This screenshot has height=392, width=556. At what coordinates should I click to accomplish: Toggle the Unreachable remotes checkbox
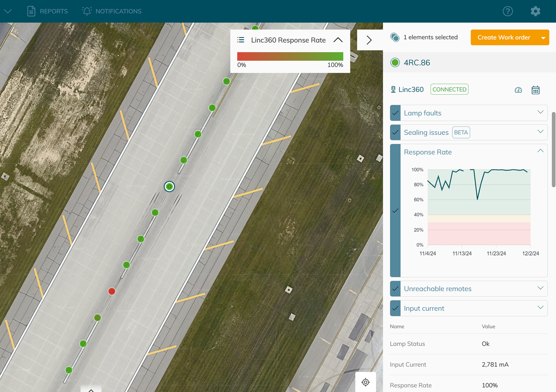pos(395,289)
